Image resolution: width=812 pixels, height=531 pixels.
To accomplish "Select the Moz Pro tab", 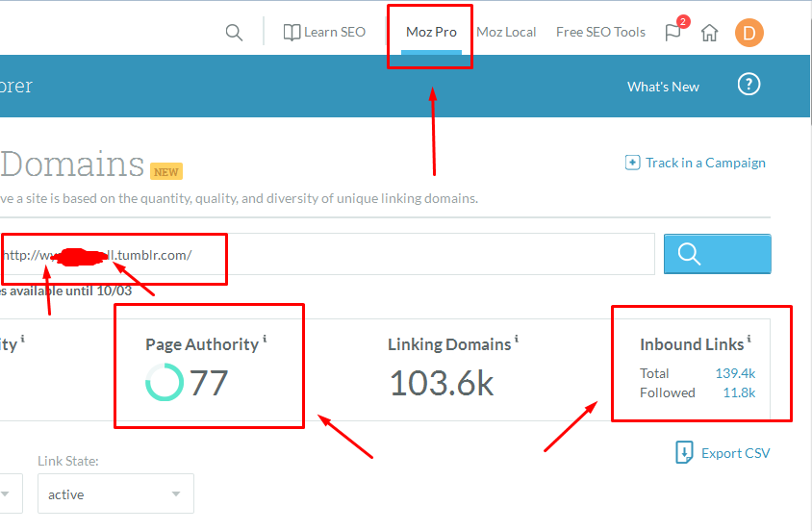I will click(431, 33).
